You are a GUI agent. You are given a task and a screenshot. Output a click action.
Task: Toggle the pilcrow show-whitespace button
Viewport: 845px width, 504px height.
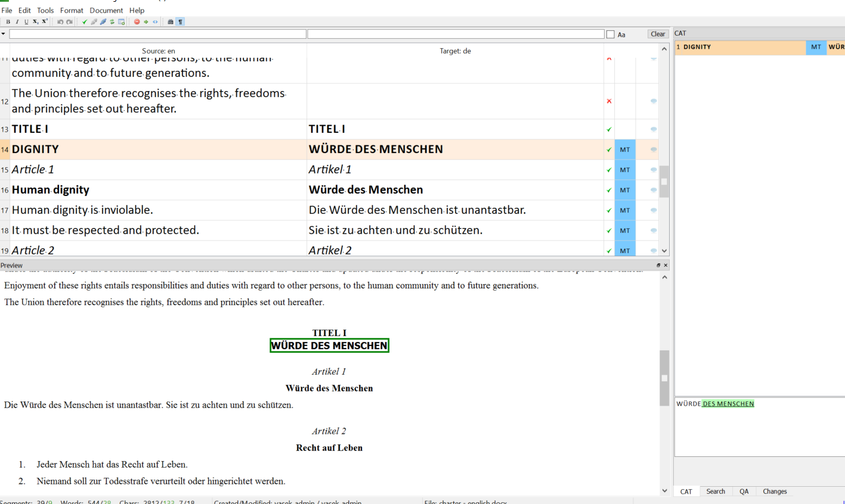[180, 22]
